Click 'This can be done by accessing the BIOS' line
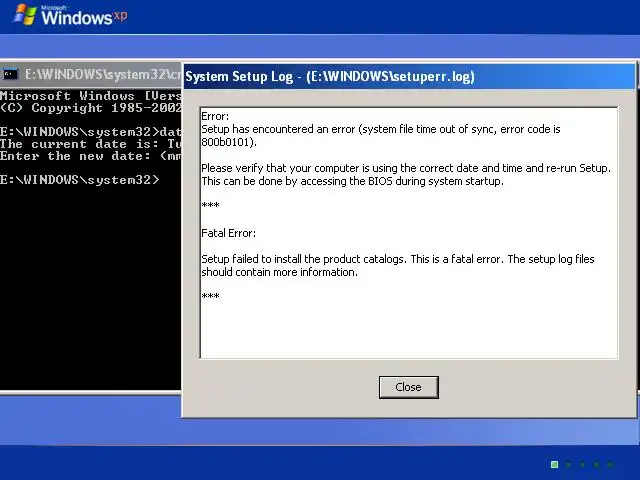Image resolution: width=640 pixels, height=480 pixels. 353,181
